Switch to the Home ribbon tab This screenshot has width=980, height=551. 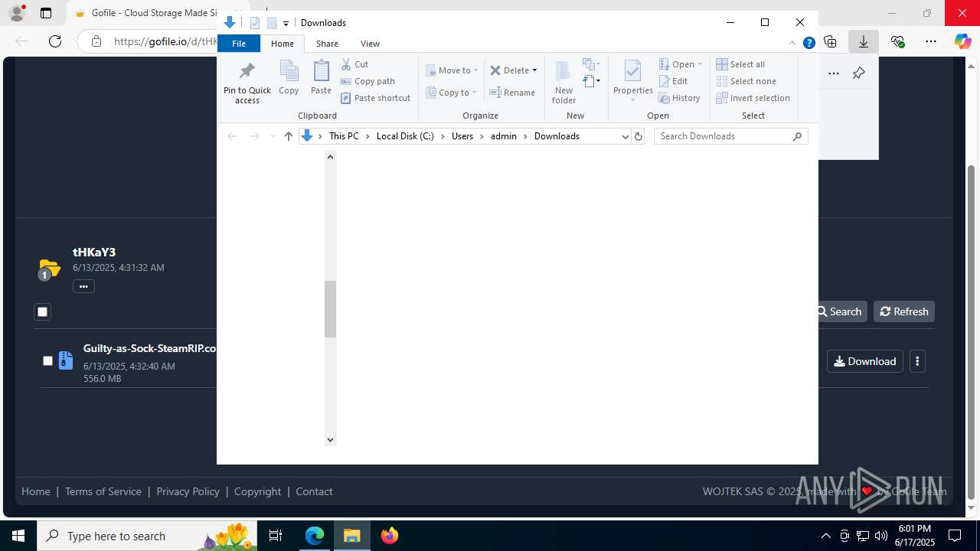282,44
